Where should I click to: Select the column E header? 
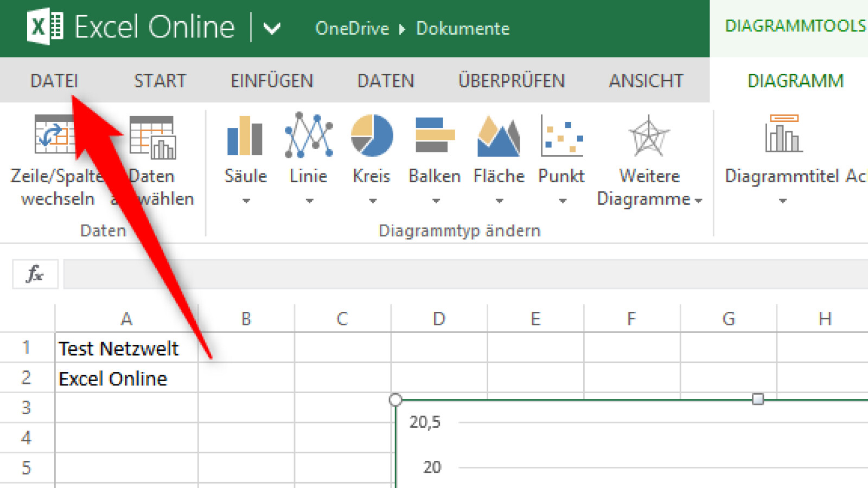point(535,318)
